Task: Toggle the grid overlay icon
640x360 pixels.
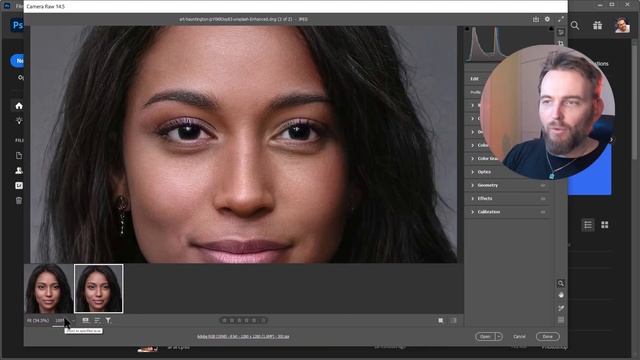Action: (561, 320)
